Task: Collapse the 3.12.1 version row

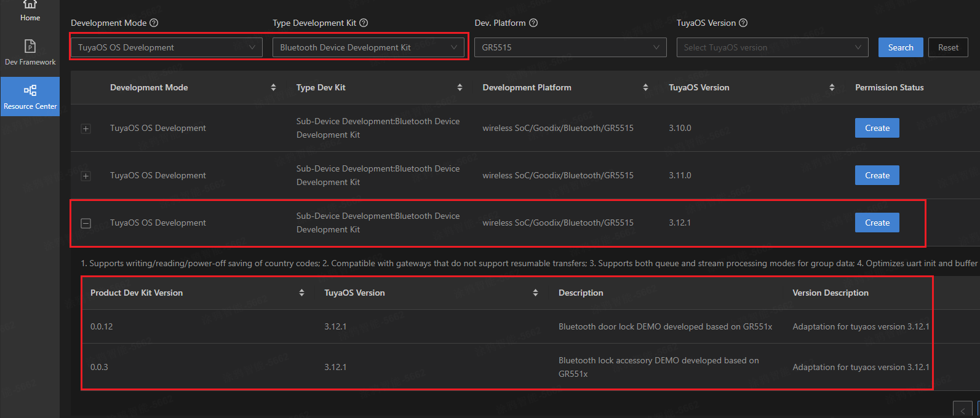Action: click(86, 223)
